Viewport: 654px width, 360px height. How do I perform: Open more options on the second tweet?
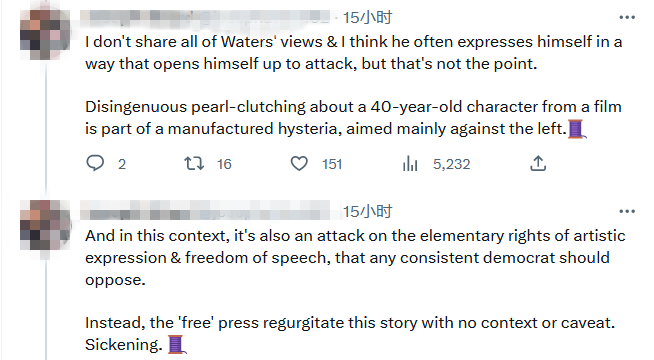point(627,211)
